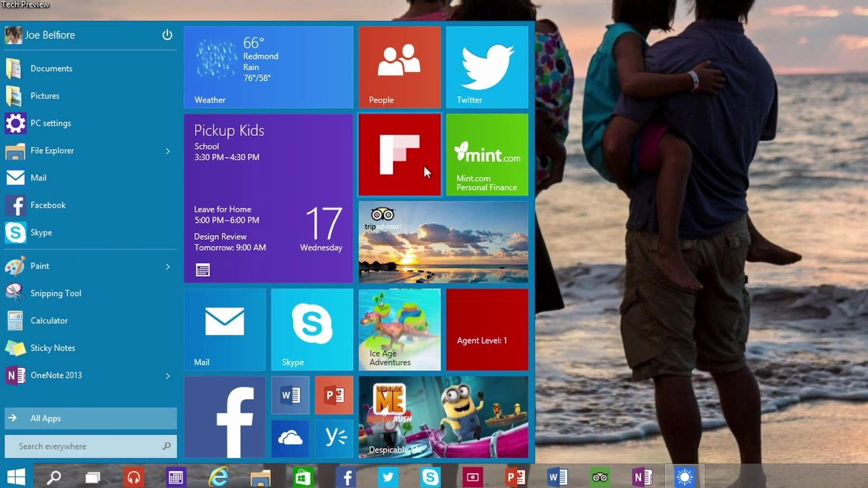Viewport: 868px width, 488px height.
Task: Launch the Calculator
Action: click(50, 320)
